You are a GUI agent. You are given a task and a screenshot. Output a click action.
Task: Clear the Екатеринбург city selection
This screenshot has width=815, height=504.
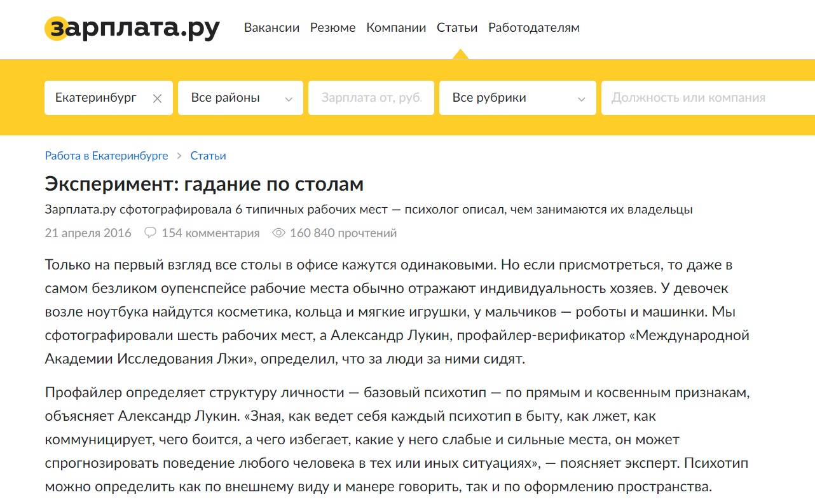click(158, 99)
